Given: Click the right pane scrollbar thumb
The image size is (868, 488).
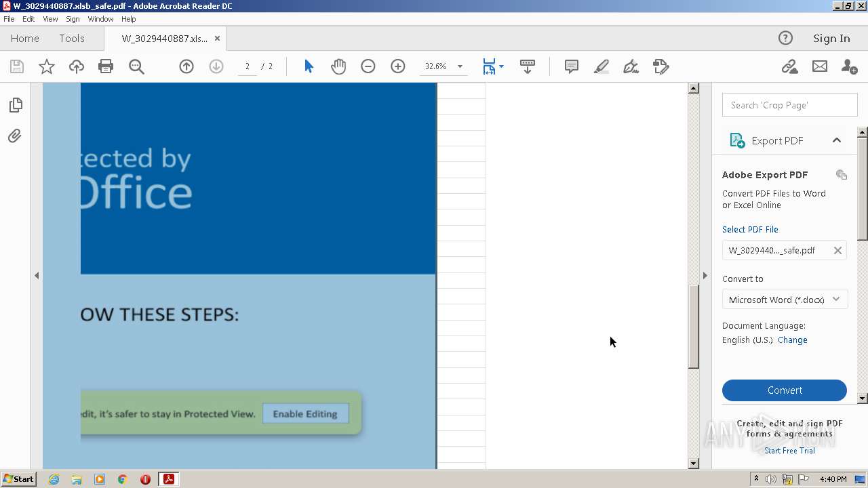Looking at the screenshot, I should (863, 188).
